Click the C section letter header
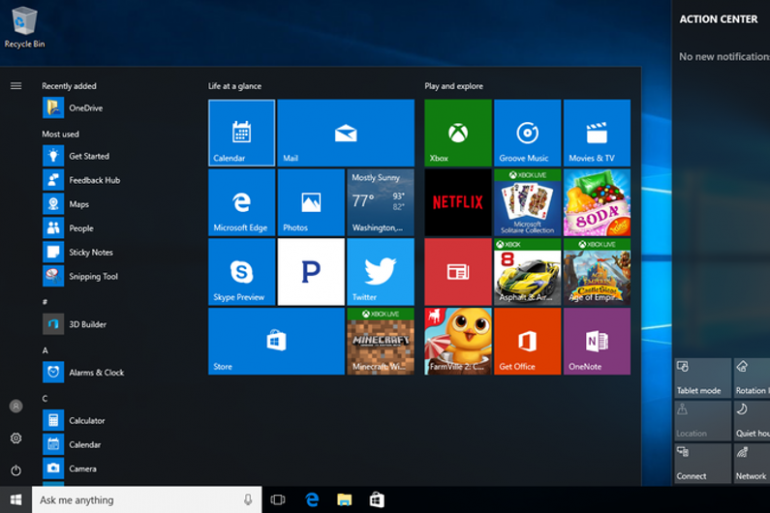The width and height of the screenshot is (770, 513). coord(45,399)
